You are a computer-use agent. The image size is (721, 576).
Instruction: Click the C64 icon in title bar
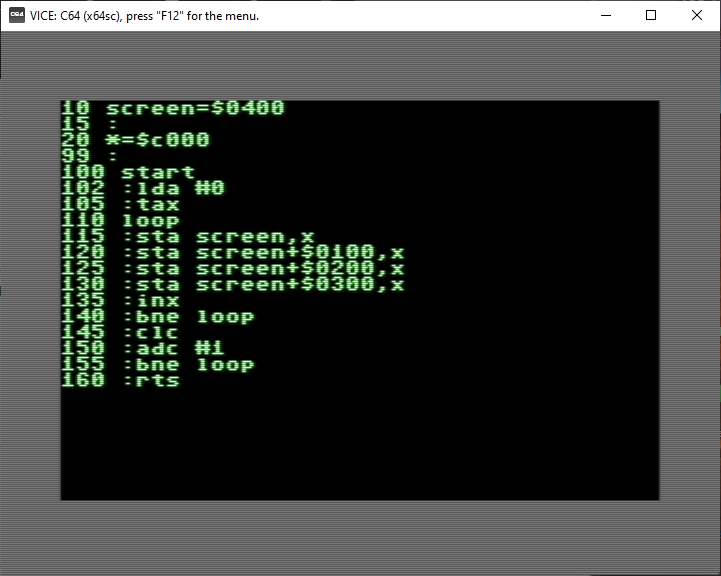(17, 15)
